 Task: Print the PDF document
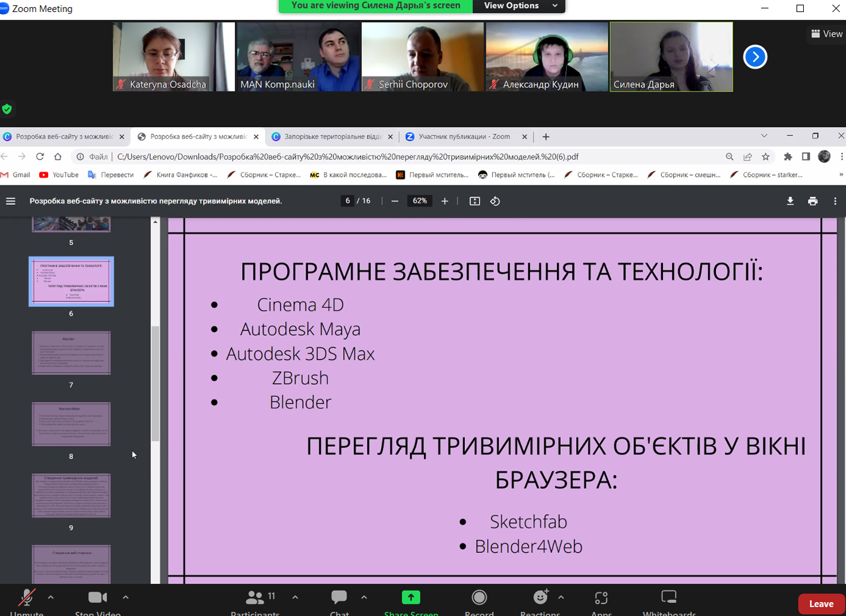tap(813, 201)
